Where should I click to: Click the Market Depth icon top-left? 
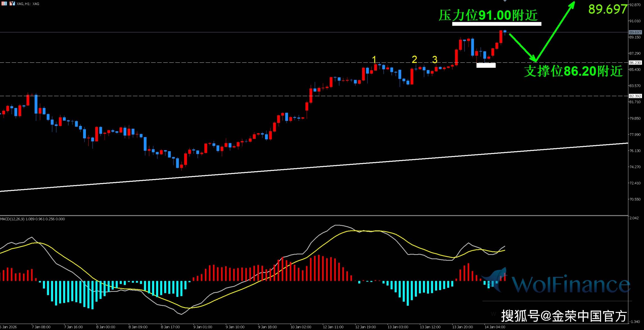[x=4, y=4]
